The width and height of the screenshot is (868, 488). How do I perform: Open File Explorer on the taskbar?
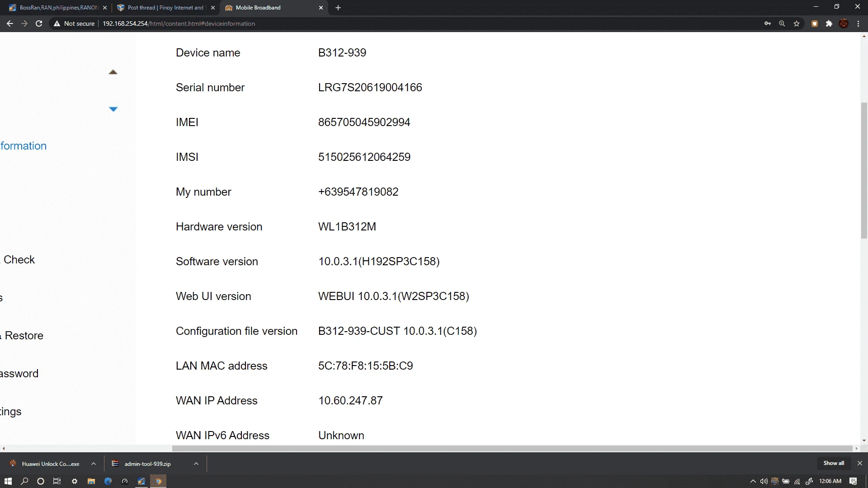pyautogui.click(x=91, y=481)
